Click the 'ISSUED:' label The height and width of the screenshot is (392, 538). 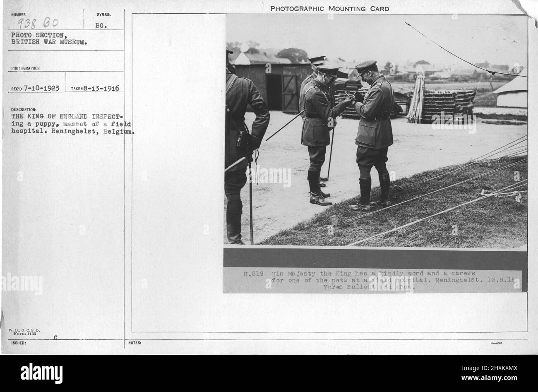coord(19,344)
